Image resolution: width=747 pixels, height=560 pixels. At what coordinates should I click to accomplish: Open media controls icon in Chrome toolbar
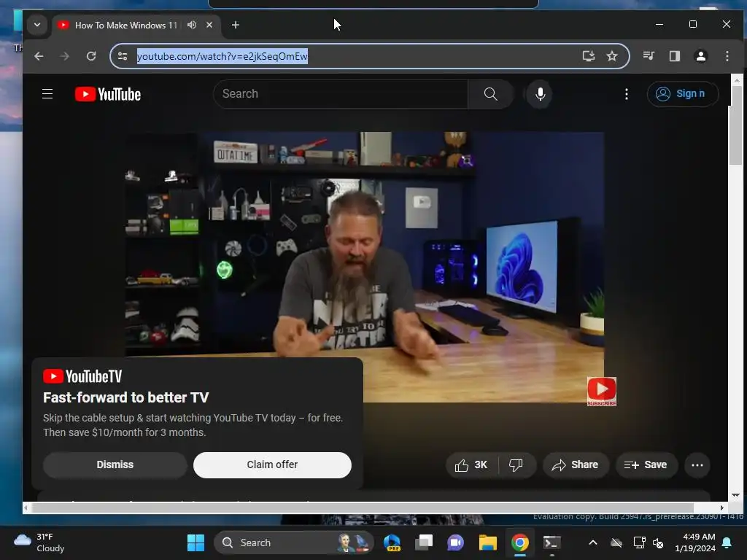tap(649, 56)
